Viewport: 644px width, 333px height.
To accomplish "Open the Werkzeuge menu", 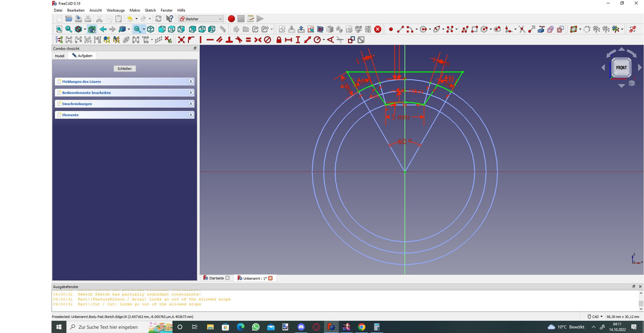I will (x=116, y=10).
